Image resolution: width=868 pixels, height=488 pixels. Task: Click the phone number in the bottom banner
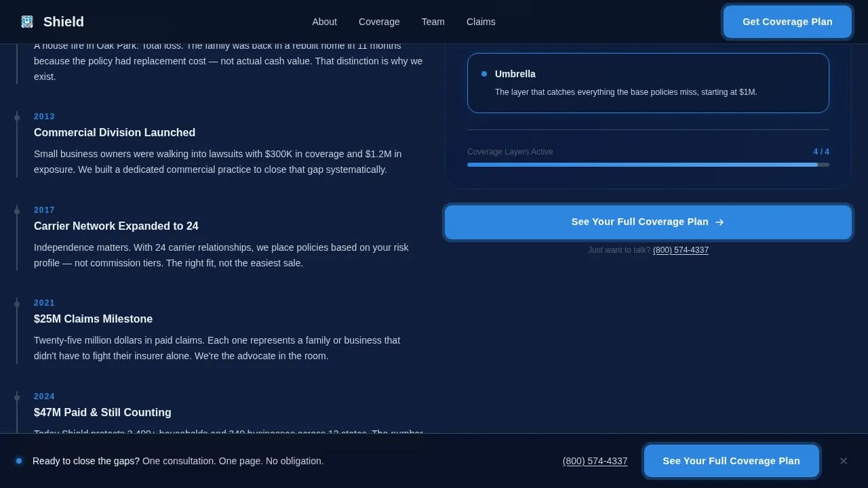click(x=595, y=461)
